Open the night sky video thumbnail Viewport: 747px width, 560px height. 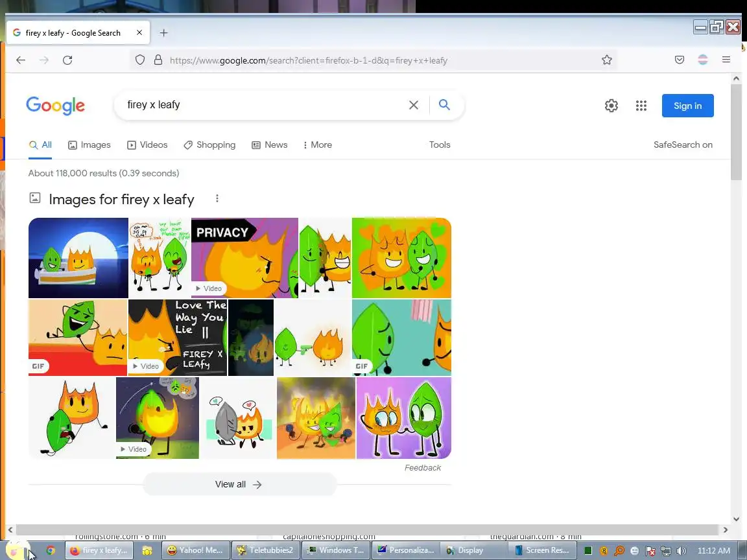[157, 417]
